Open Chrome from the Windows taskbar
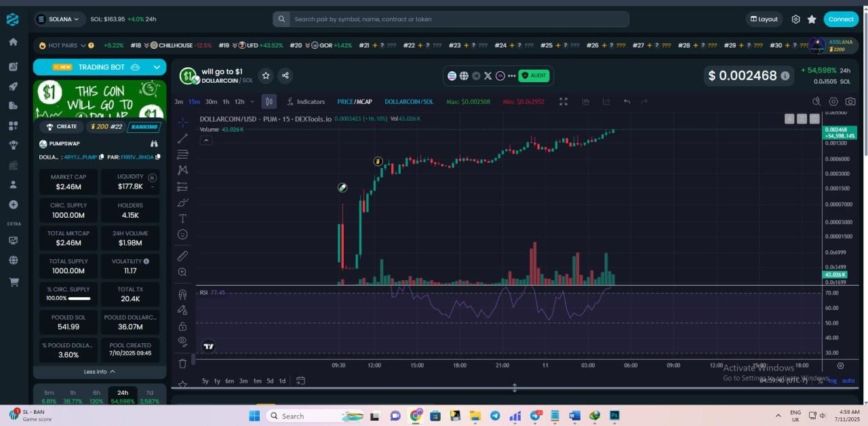The image size is (868, 426). [x=415, y=416]
